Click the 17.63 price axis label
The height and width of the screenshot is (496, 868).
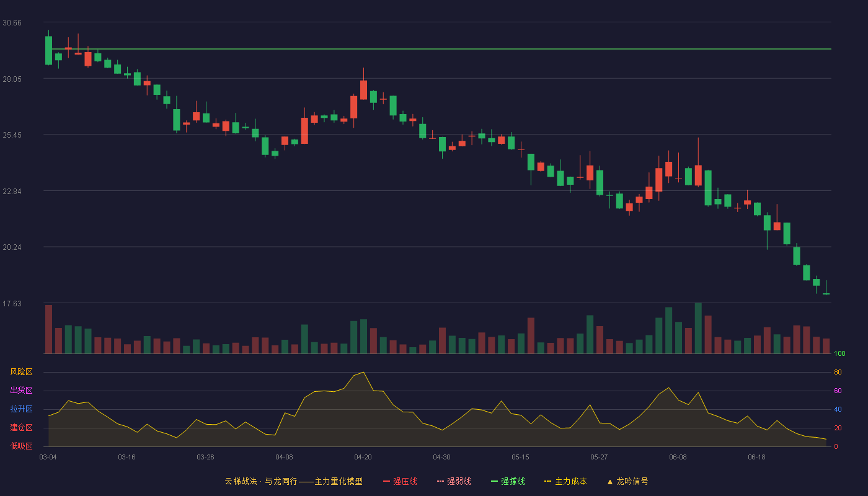(12, 304)
